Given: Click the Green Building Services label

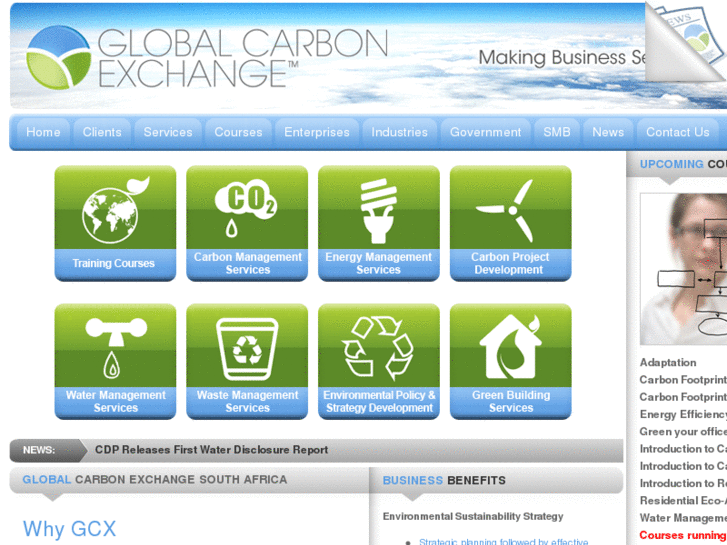Looking at the screenshot, I should pyautogui.click(x=511, y=402).
